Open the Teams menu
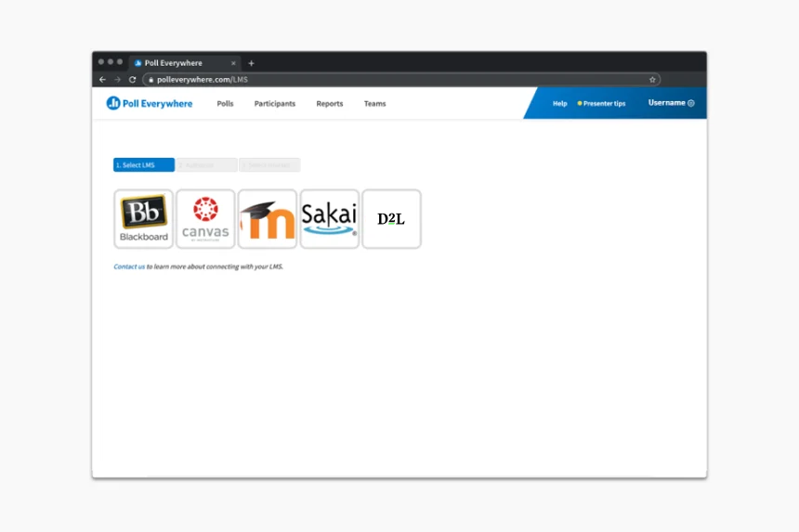The height and width of the screenshot is (532, 799). pyautogui.click(x=375, y=103)
